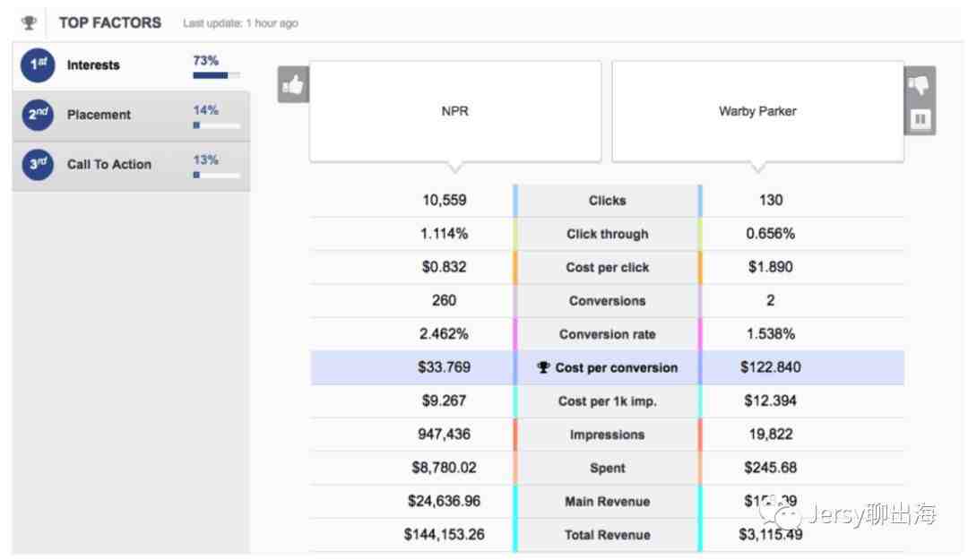Open the NPR interest card

(455, 111)
